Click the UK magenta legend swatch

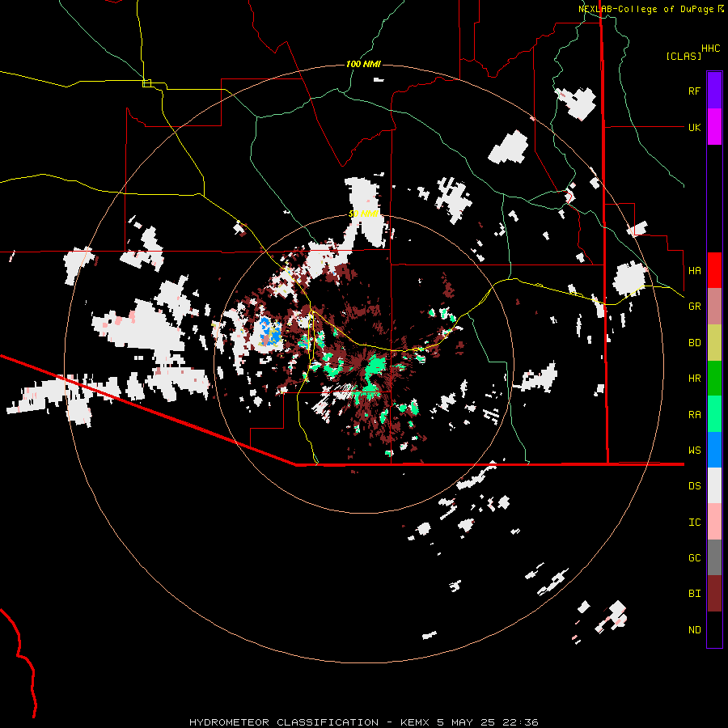point(714,127)
